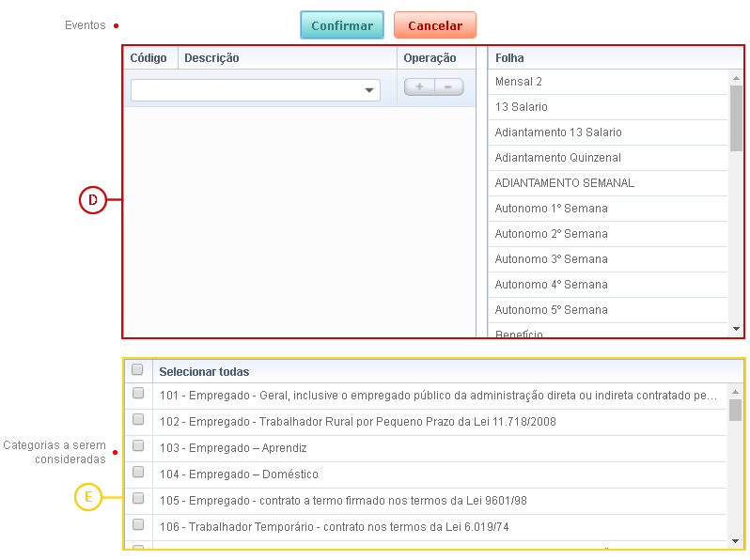This screenshot has width=750, height=560.
Task: Tick category 106 - Trabalhador Temporário checkbox
Action: pos(138,525)
